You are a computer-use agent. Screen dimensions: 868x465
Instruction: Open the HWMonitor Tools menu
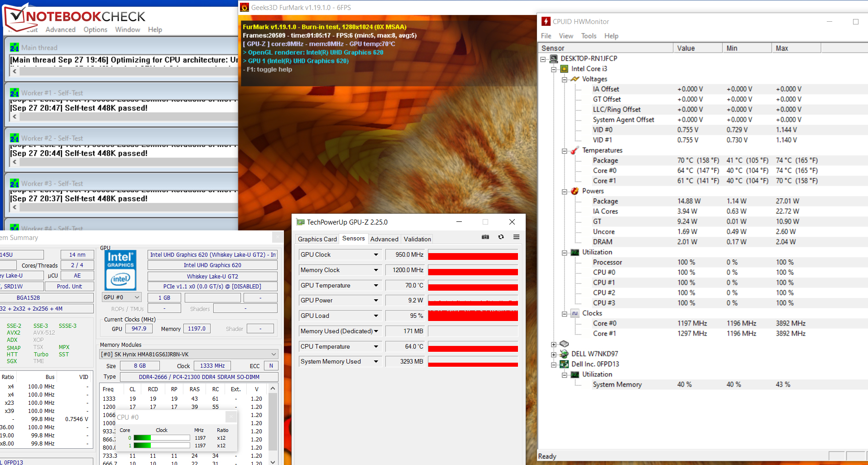click(x=589, y=36)
